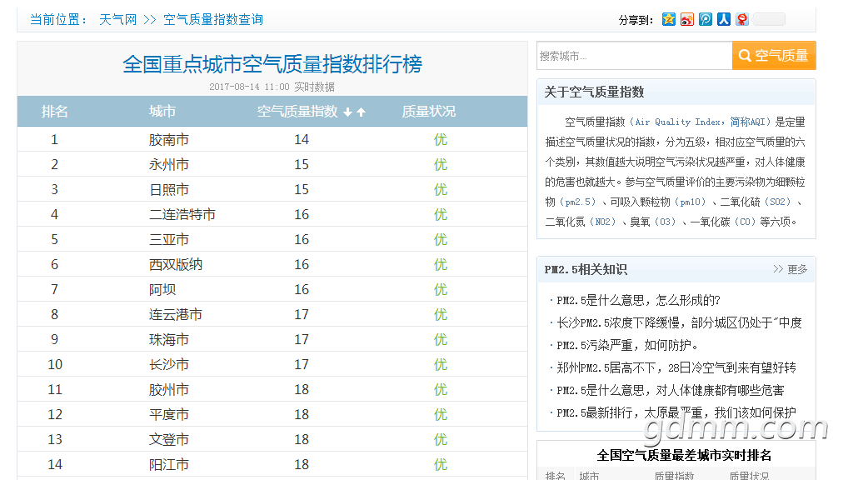Expand 更多 in PM2.5相关知识 panel
This screenshot has width=868, height=480.
coord(791,269)
